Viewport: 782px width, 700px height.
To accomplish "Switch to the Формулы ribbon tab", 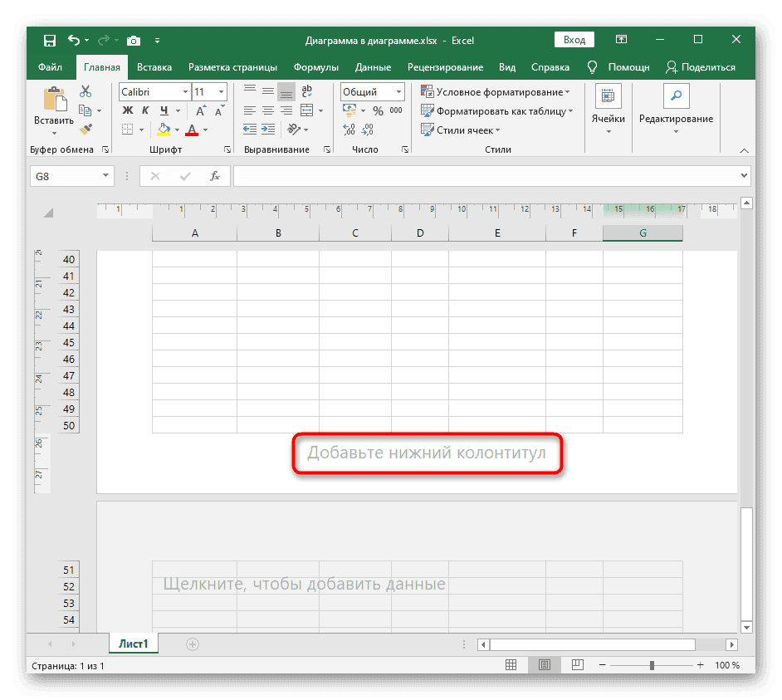I will 315,67.
